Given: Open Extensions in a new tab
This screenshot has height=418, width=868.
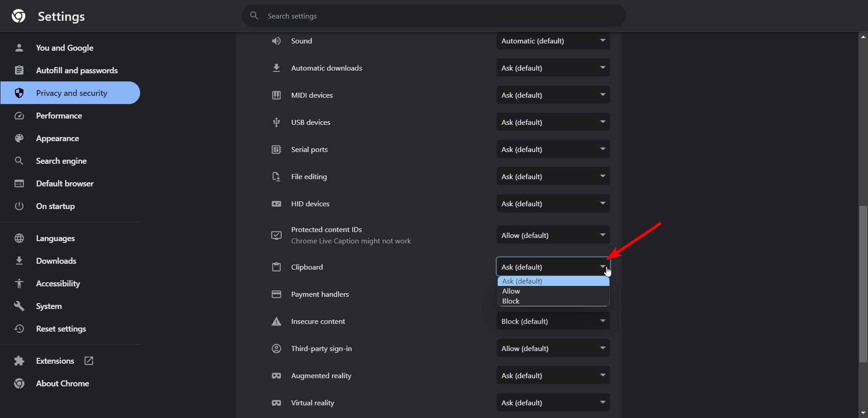Looking at the screenshot, I should [x=89, y=361].
